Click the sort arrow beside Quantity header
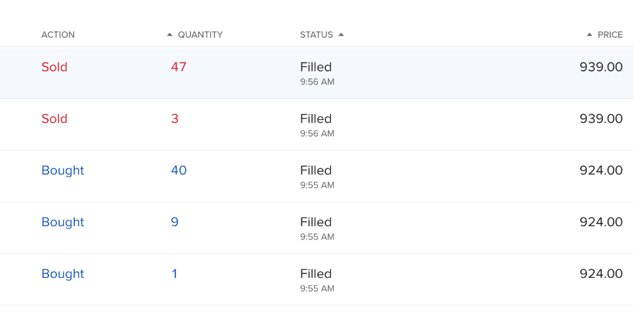Viewport: 644px width, 317px height. [169, 34]
